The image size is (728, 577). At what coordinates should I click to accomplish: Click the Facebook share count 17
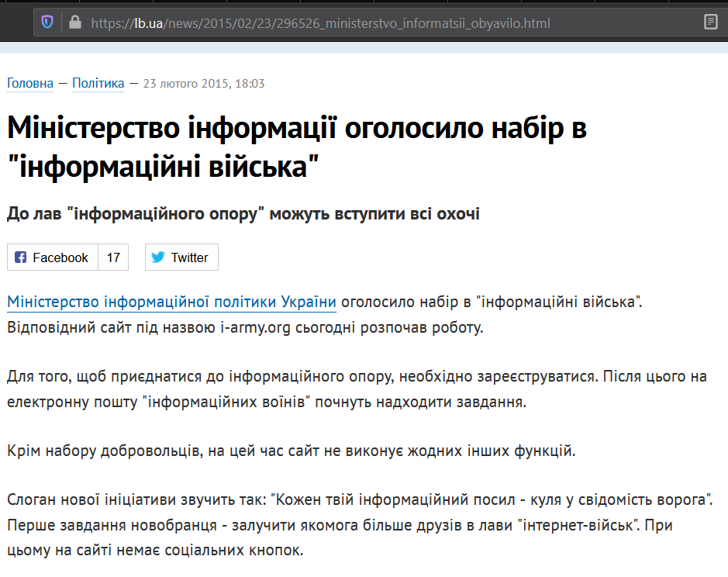click(113, 257)
